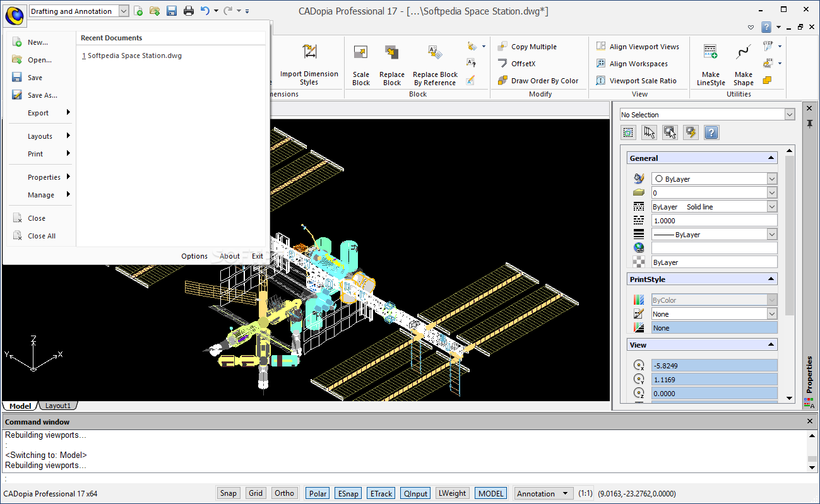The height and width of the screenshot is (504, 820).
Task: Open the ByLayer color dropdown
Action: (772, 179)
